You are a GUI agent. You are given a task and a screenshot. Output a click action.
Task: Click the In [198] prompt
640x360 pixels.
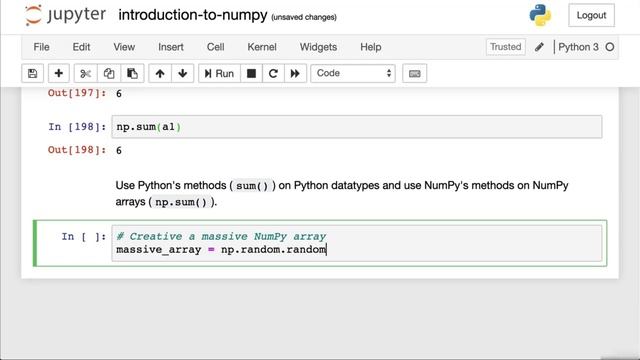(x=77, y=127)
